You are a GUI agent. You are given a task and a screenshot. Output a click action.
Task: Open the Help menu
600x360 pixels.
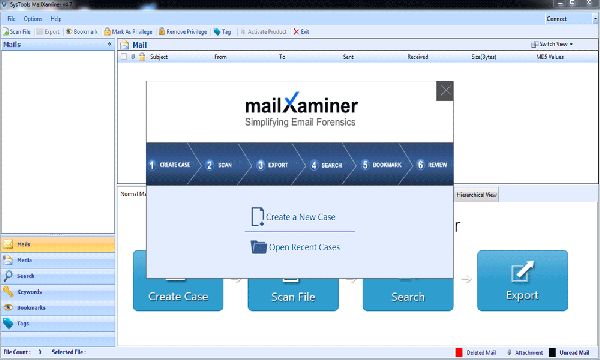55,19
